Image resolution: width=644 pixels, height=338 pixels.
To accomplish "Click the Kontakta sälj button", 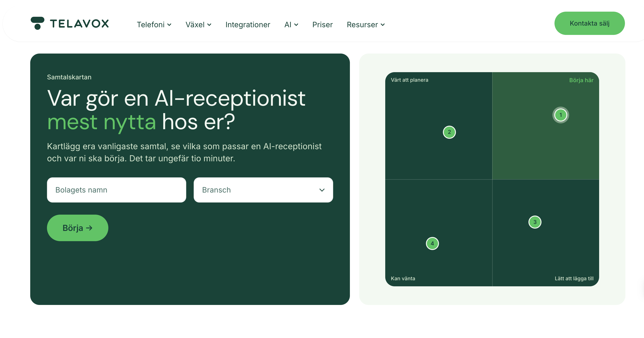I will pyautogui.click(x=590, y=23).
